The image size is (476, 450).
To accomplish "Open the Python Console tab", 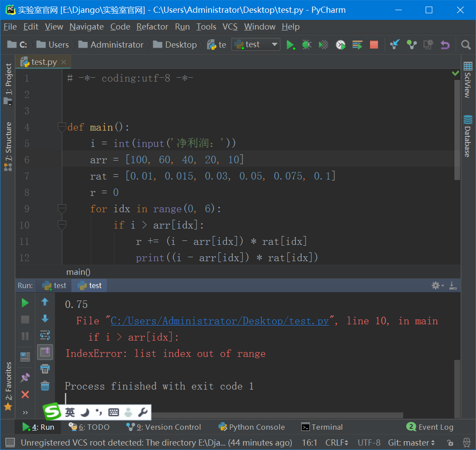I will tap(252, 427).
